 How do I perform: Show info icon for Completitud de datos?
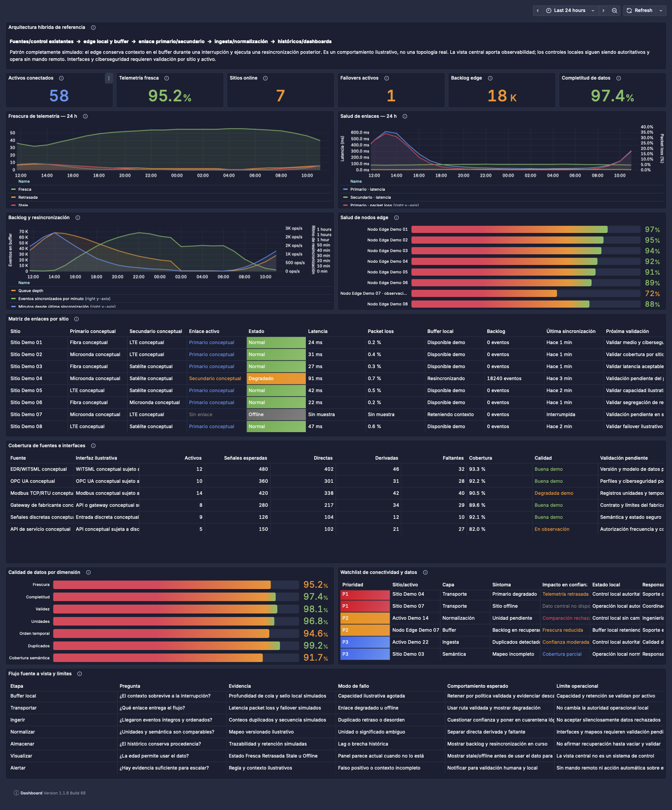619,78
